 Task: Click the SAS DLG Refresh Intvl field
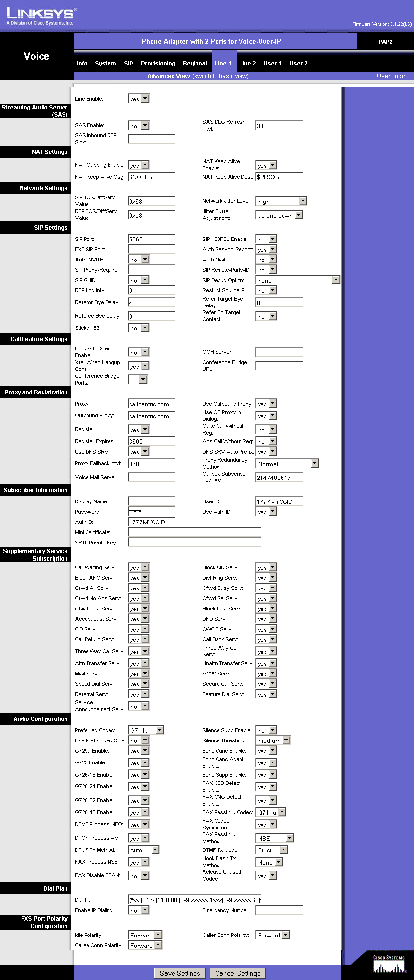[x=279, y=126]
